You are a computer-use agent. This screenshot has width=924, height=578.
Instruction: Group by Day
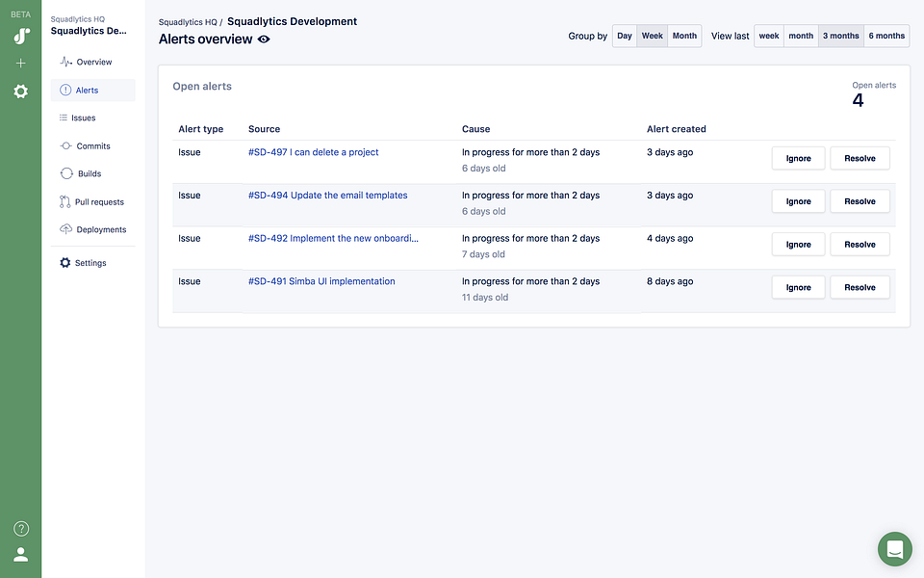tap(624, 36)
